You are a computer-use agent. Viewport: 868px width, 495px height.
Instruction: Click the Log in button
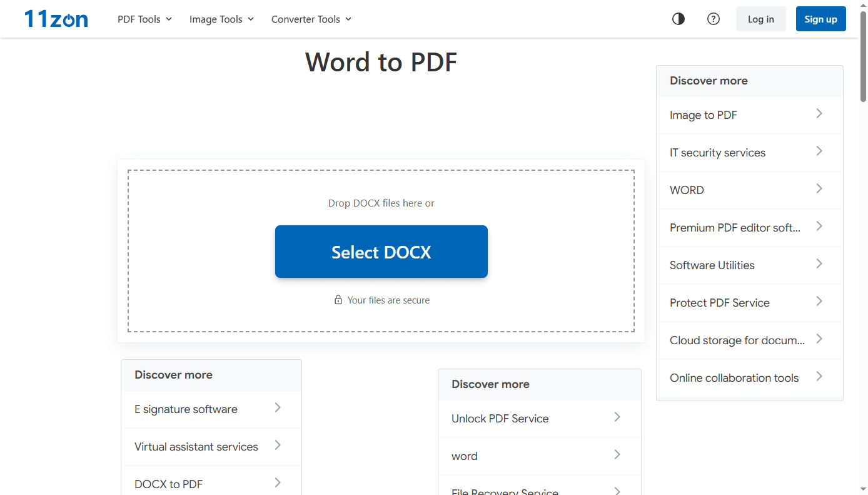point(760,19)
